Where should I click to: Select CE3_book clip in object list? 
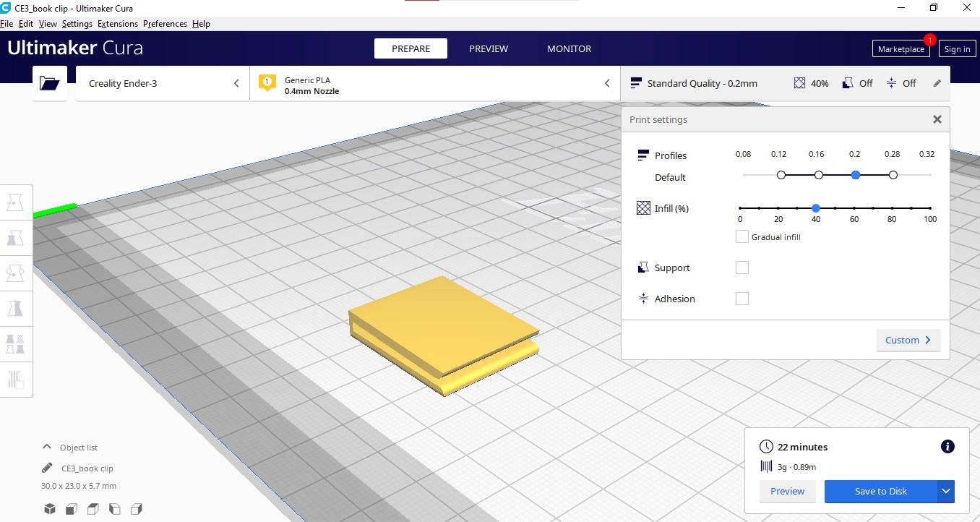coord(87,468)
